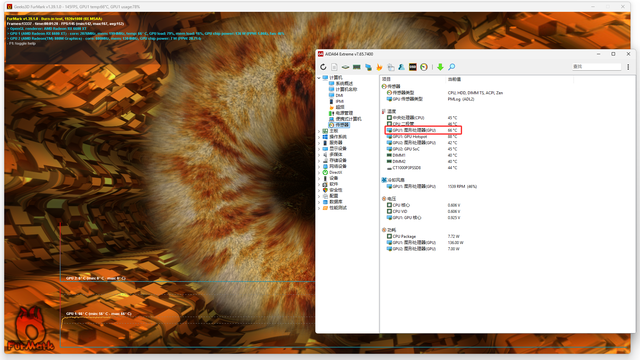Select the GPU1 图形处理器(GPU) 66 °C row
Image resolution: width=640 pixels, height=360 pixels.
tap(422, 130)
